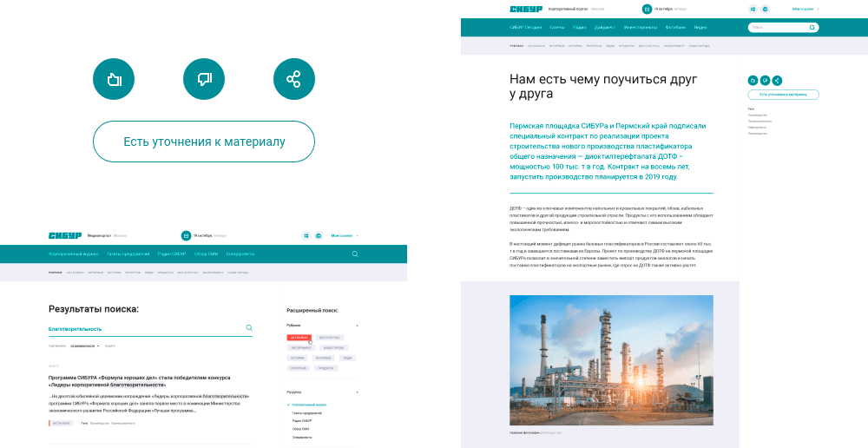Image resolution: width=868 pixels, height=448 pixels.
Task: Open the Мои ссылки dropdown on article page
Action: coord(805,10)
